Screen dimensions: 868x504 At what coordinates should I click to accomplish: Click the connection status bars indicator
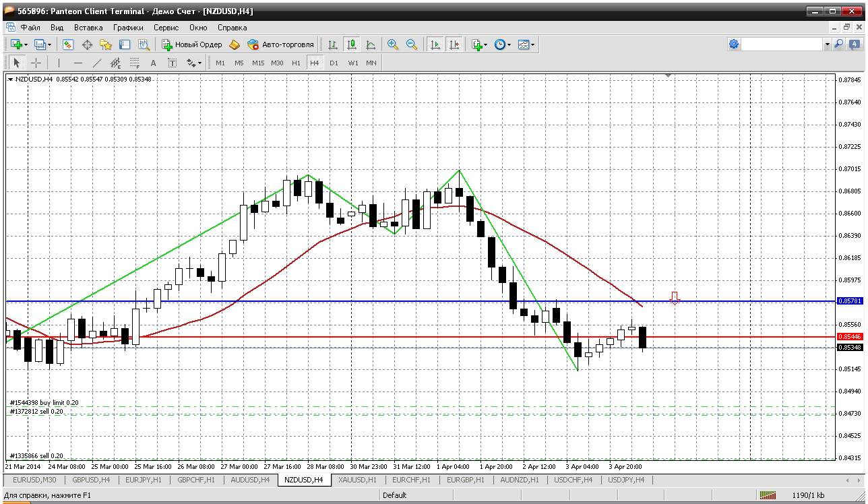pyautogui.click(x=768, y=495)
